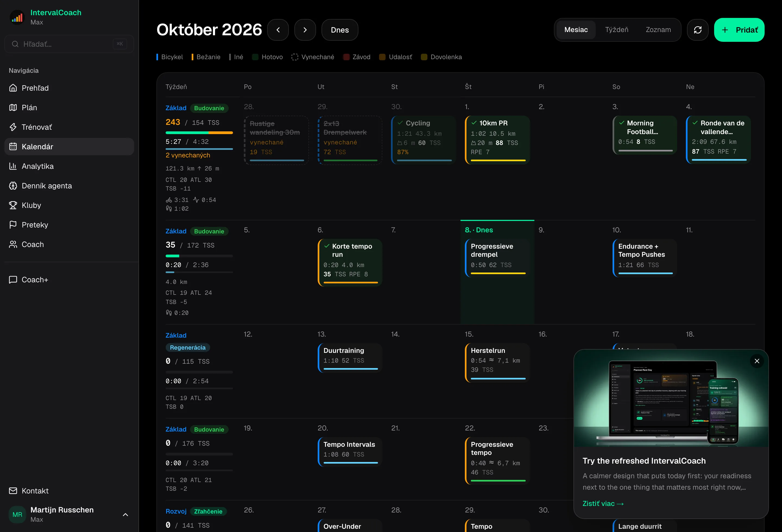The image size is (782, 532).
Task: Click the Kluby trophy icon
Action: pyautogui.click(x=13, y=205)
